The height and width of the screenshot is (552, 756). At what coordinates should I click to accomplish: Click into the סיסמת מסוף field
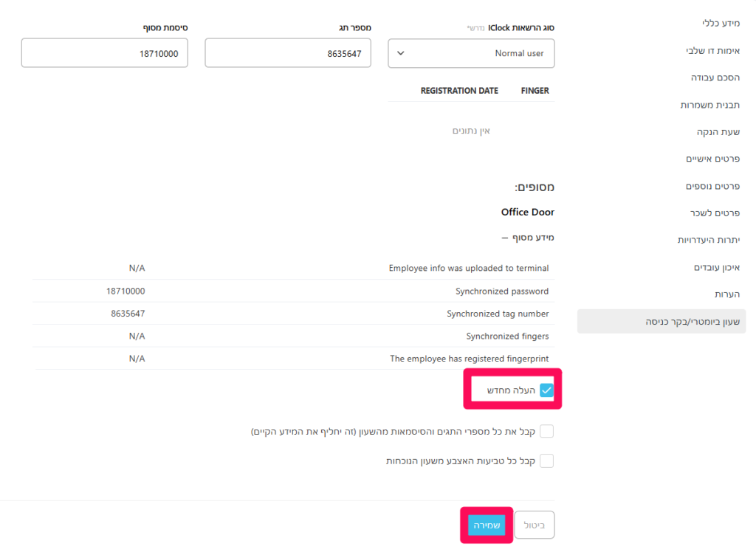pos(104,54)
